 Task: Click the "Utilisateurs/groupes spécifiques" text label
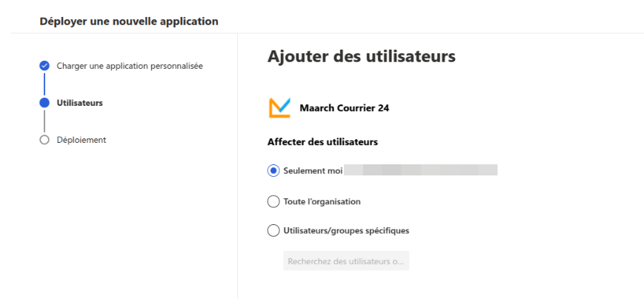click(346, 230)
